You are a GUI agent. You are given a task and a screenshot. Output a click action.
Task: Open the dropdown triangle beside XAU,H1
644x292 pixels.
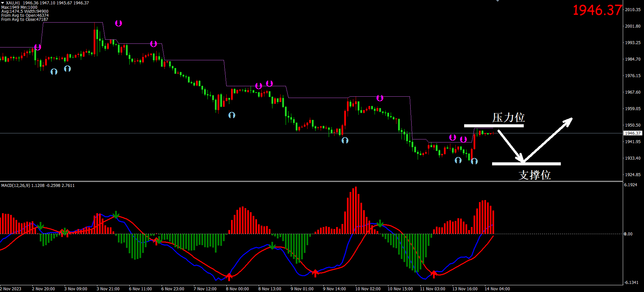coord(3,3)
